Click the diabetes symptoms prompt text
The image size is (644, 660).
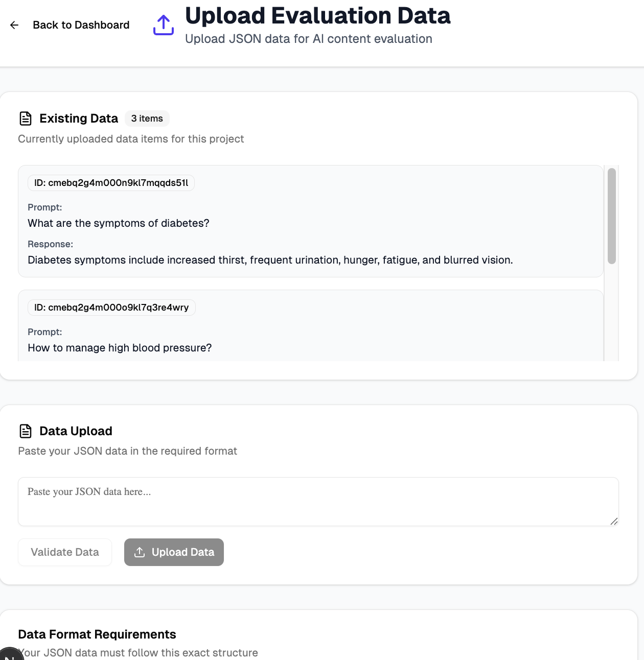coord(119,223)
